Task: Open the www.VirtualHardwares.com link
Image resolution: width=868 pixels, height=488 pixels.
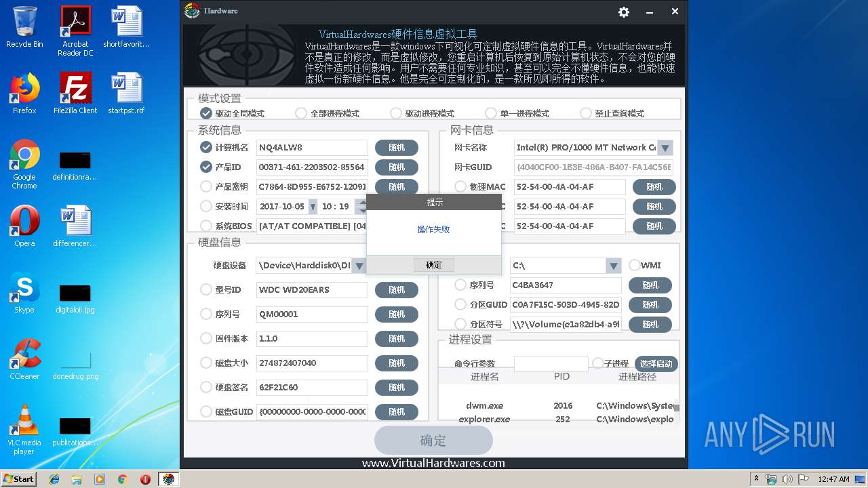Action: (433, 464)
